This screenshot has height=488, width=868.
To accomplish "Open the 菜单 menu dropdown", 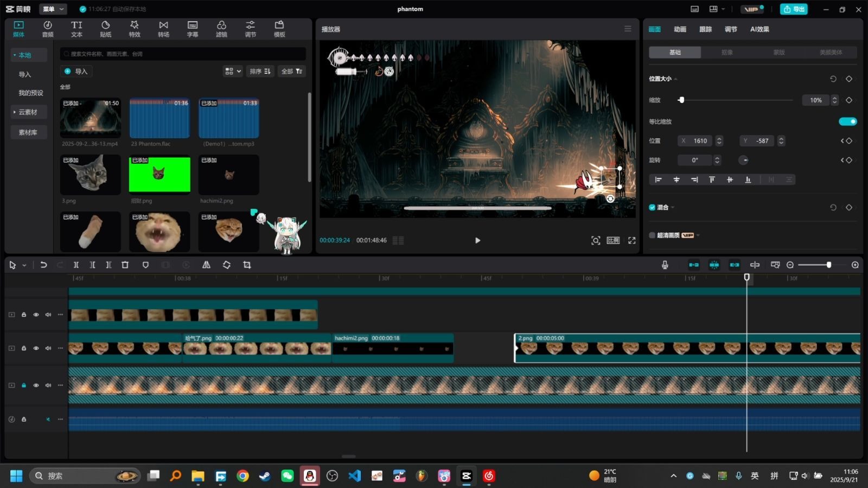I will [x=54, y=9].
